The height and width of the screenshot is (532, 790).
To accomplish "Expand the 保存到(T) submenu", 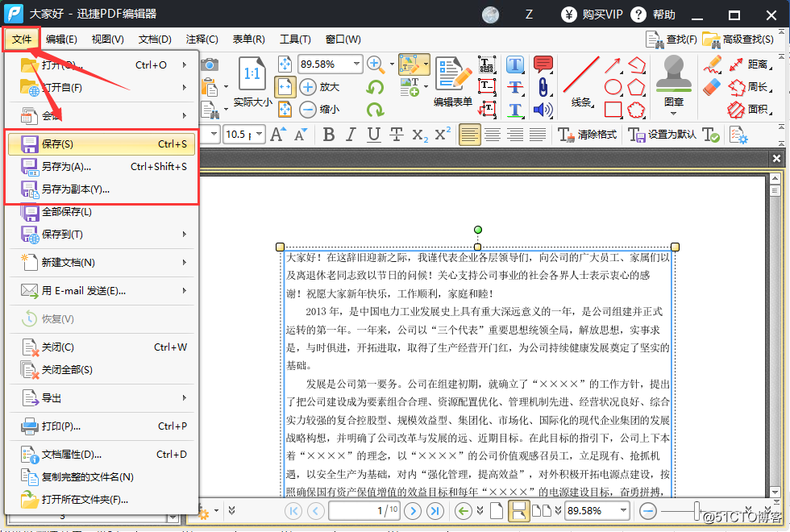I will click(102, 235).
